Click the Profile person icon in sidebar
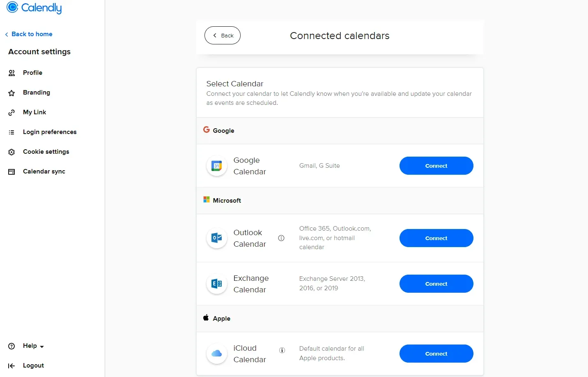This screenshot has width=588, height=377. (x=11, y=73)
